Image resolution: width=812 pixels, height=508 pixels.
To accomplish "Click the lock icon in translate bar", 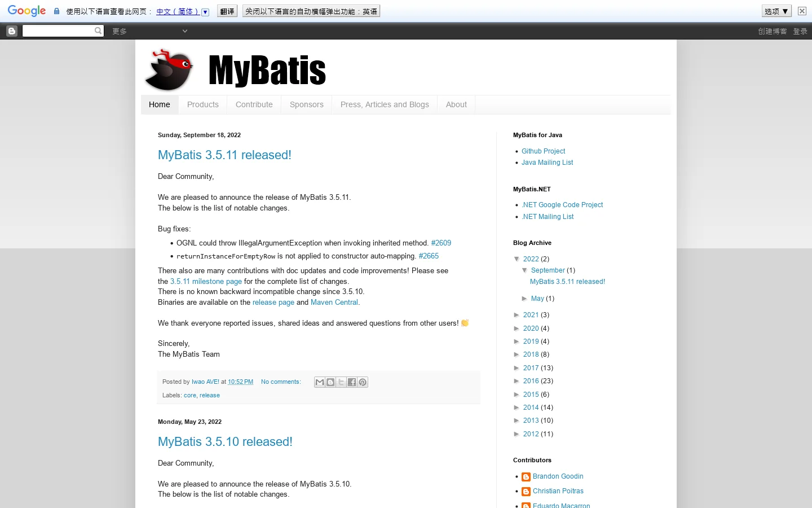I will point(56,11).
